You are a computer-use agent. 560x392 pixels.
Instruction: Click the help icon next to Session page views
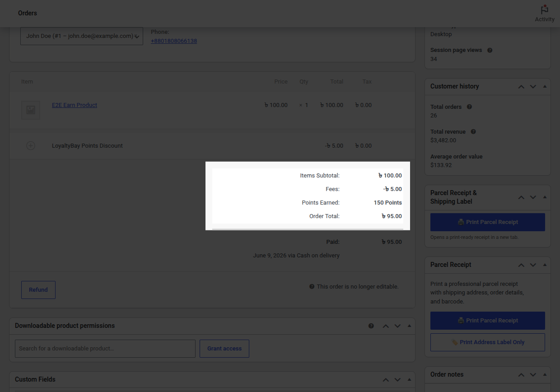click(490, 50)
